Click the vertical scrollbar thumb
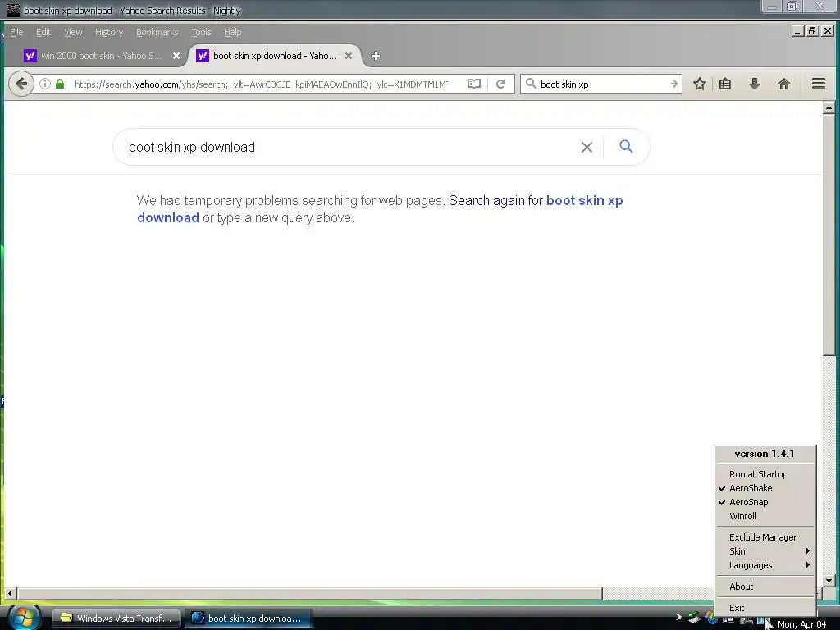Image resolution: width=840 pixels, height=630 pixels. 829,234
